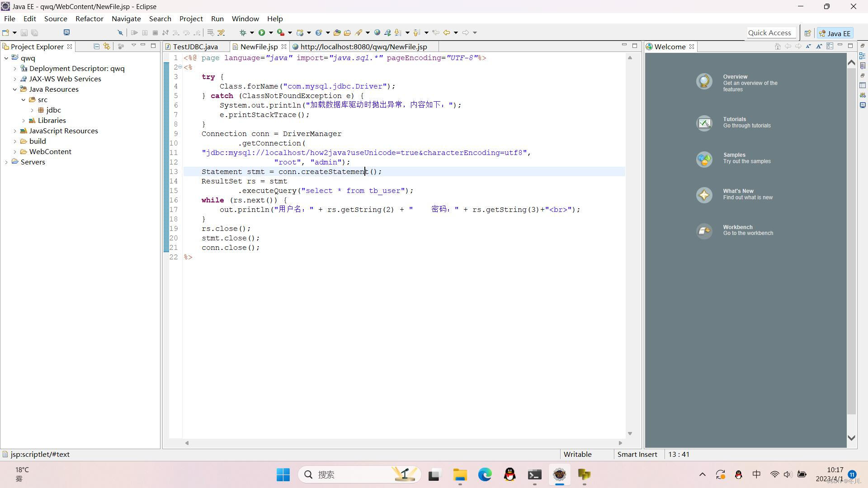Image resolution: width=868 pixels, height=488 pixels.
Task: Switch to the localhost:8080 browser tab
Action: pos(363,47)
